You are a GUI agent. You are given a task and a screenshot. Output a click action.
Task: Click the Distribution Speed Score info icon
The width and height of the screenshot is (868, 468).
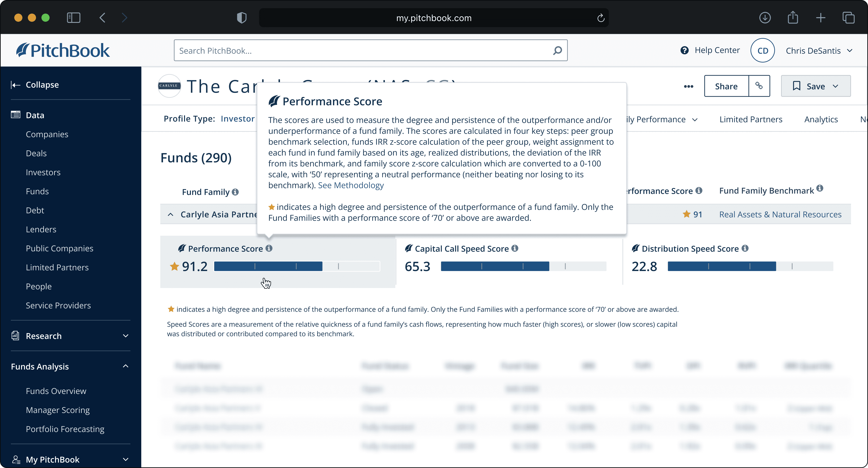[745, 248]
